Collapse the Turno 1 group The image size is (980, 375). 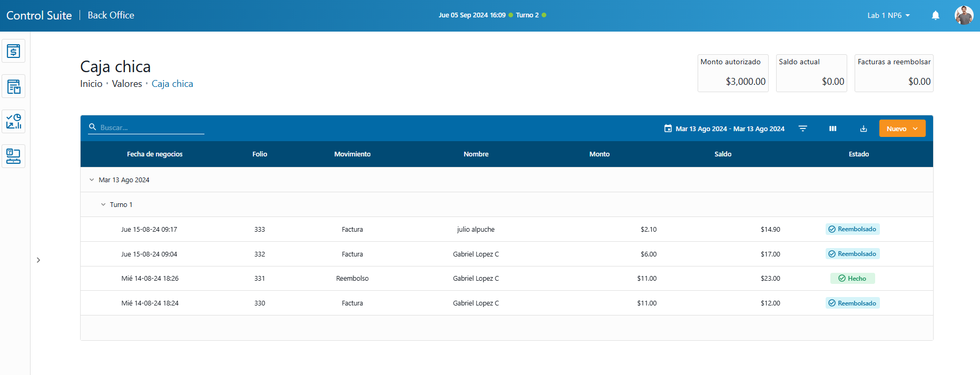coord(103,205)
